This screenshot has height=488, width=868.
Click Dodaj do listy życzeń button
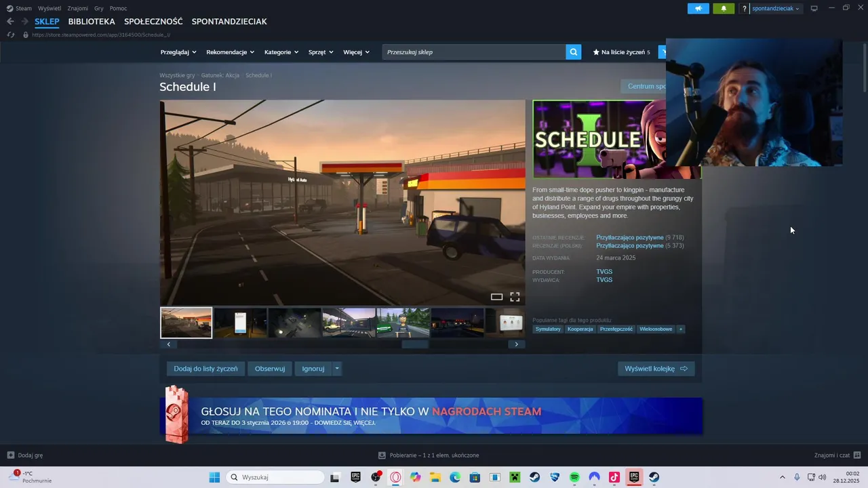tap(205, 369)
